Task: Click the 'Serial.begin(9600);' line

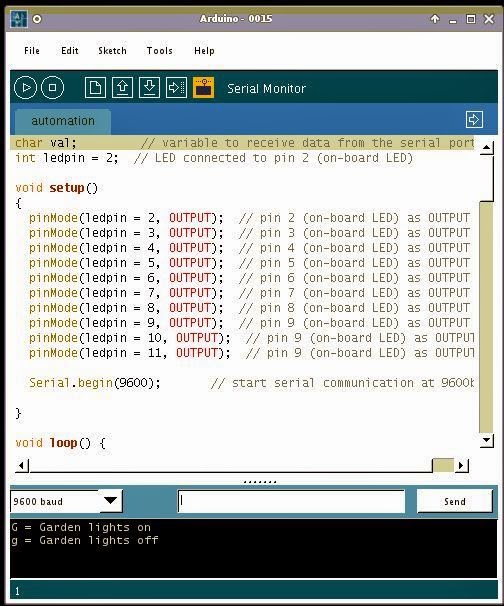Action: 252,383
